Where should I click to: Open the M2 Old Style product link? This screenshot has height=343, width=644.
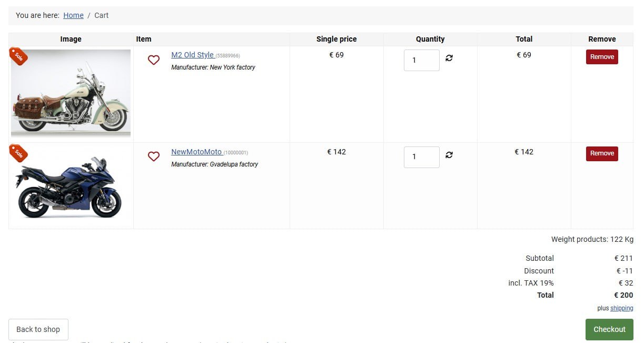pyautogui.click(x=192, y=55)
